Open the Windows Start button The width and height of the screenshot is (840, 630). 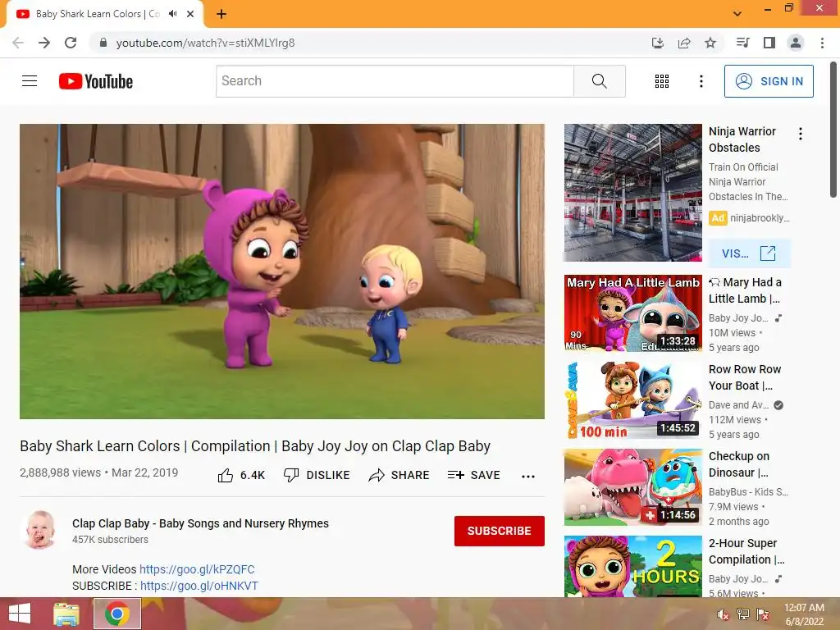20,614
